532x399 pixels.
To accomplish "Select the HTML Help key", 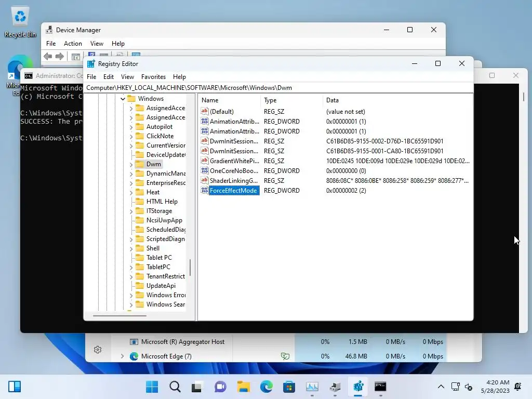I will click(162, 202).
